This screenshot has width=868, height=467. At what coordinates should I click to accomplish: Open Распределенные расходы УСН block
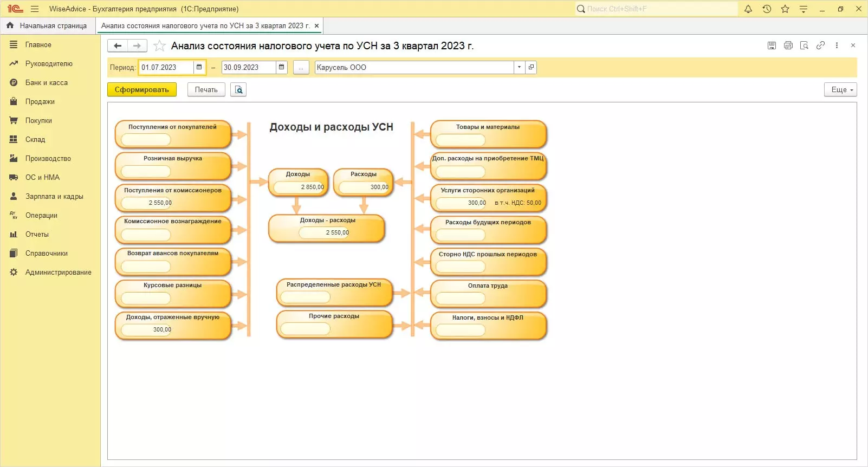(334, 292)
